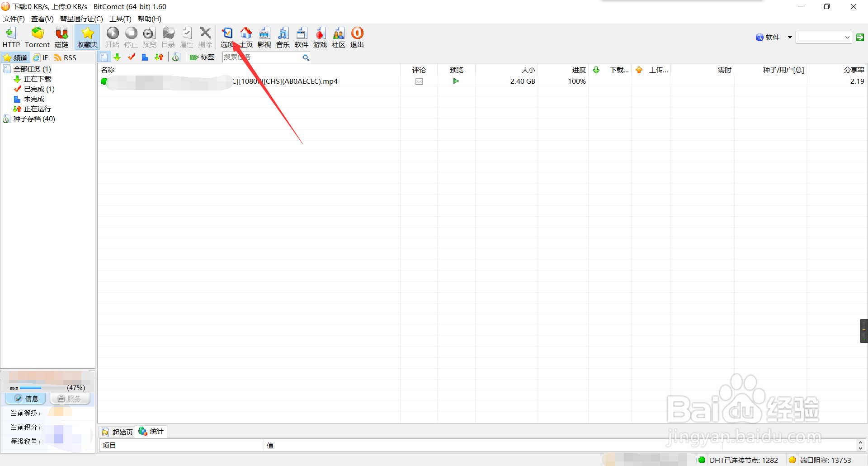
Task: Open the 软件 software toolbar icon
Action: point(302,37)
